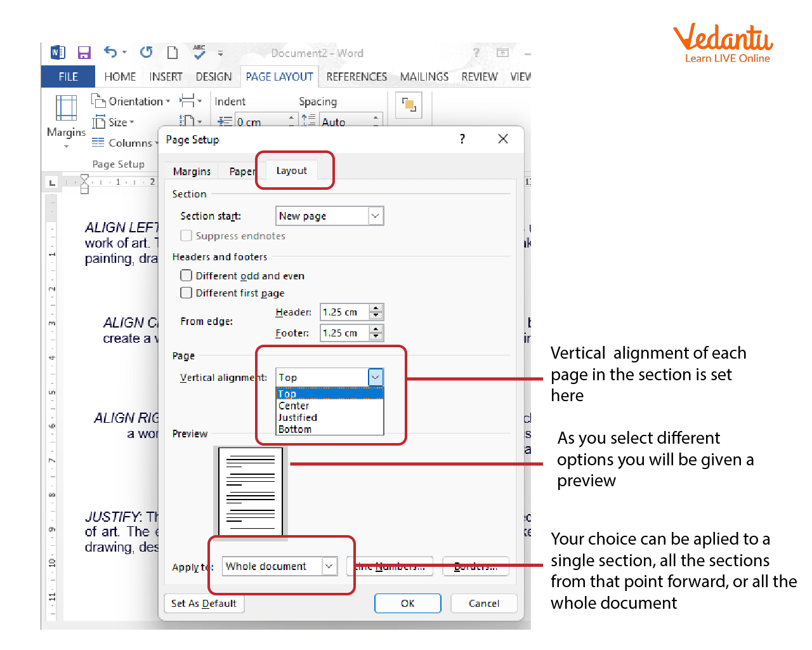This screenshot has width=812, height=650.
Task: Click the Header distance input field
Action: click(x=344, y=312)
